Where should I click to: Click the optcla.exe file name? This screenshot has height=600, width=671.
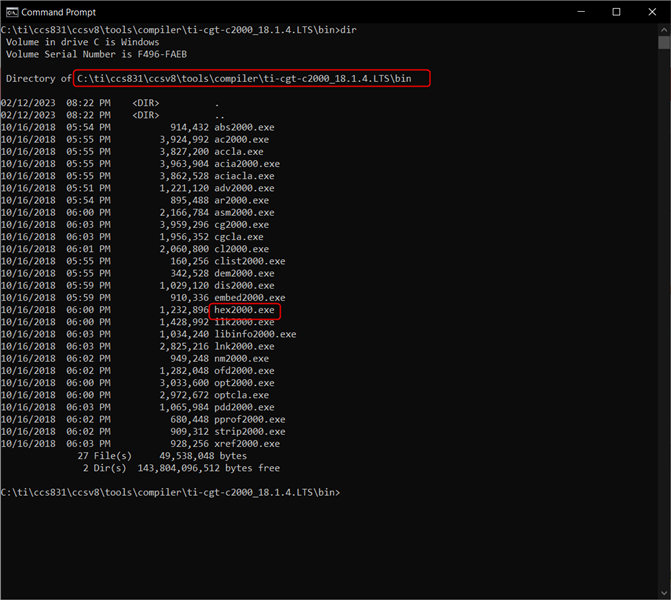(x=242, y=395)
